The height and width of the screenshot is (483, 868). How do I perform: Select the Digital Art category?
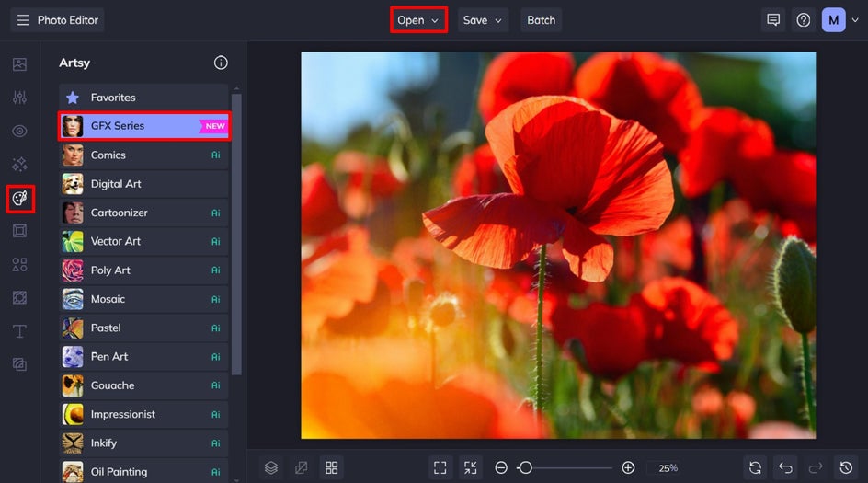point(144,184)
